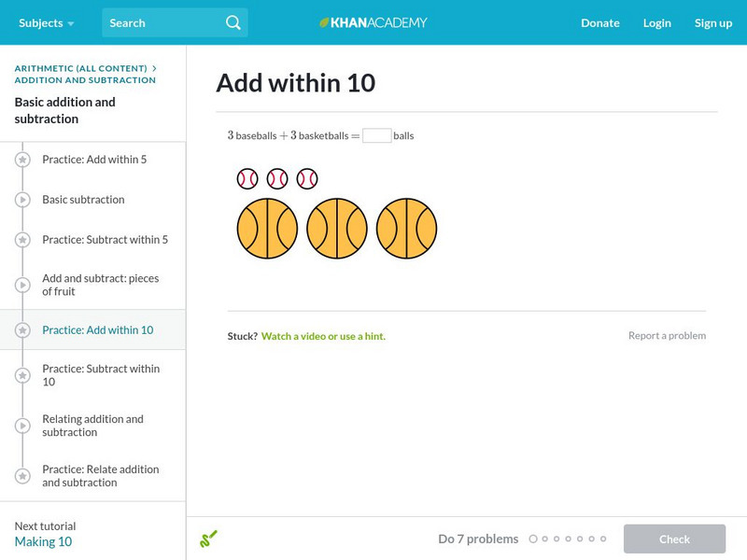
Task: Click the play icon for Add and subtract: pieces of fruit
Action: tap(22, 285)
